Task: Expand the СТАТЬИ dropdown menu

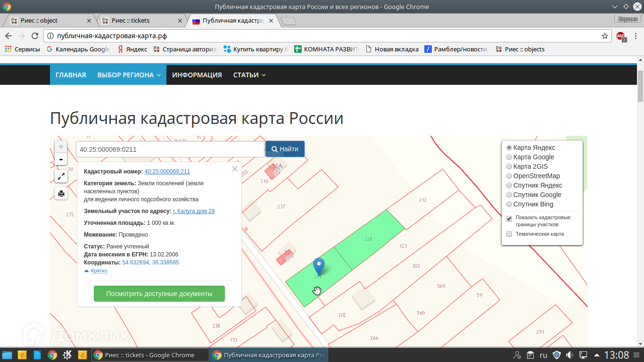Action: (249, 75)
